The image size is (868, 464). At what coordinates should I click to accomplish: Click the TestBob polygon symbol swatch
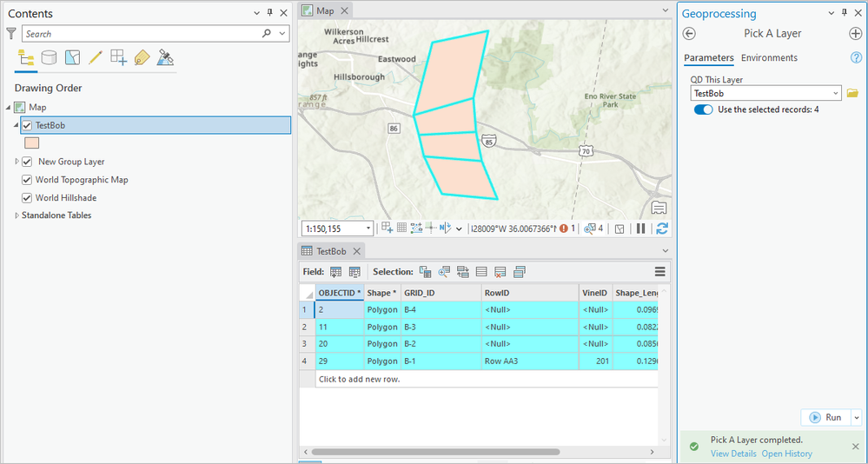coord(31,143)
